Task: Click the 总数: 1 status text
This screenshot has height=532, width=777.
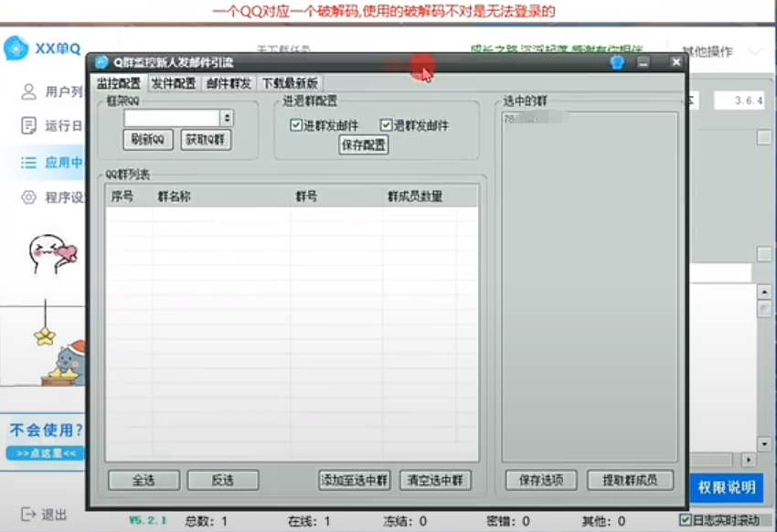Action: point(207,521)
